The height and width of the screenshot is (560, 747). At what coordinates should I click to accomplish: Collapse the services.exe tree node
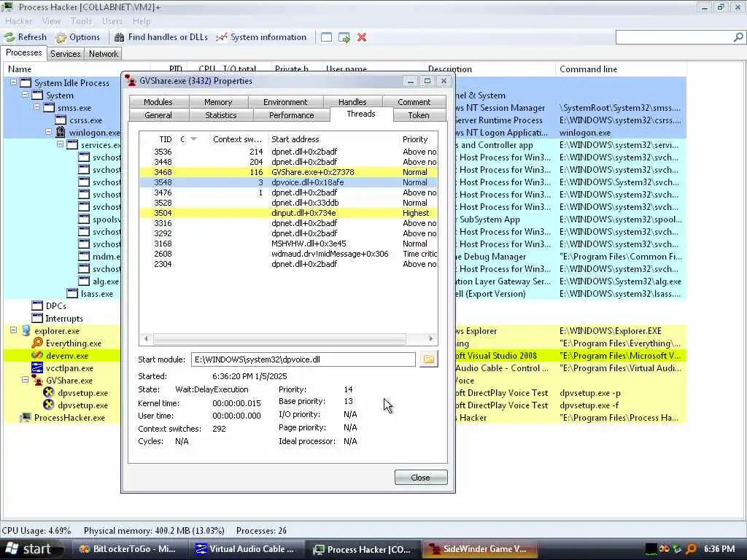60,144
